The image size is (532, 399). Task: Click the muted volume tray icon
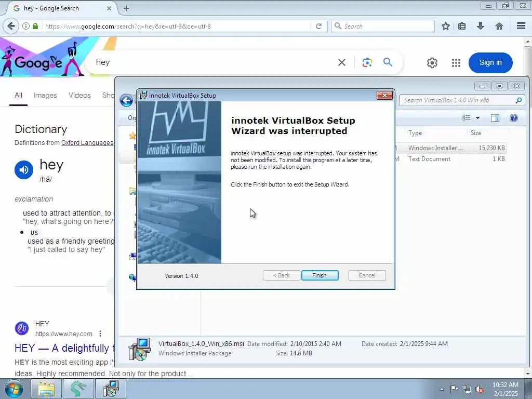click(x=480, y=389)
